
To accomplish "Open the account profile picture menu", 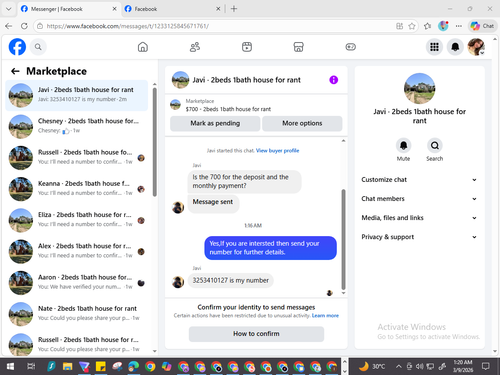I will 476,47.
